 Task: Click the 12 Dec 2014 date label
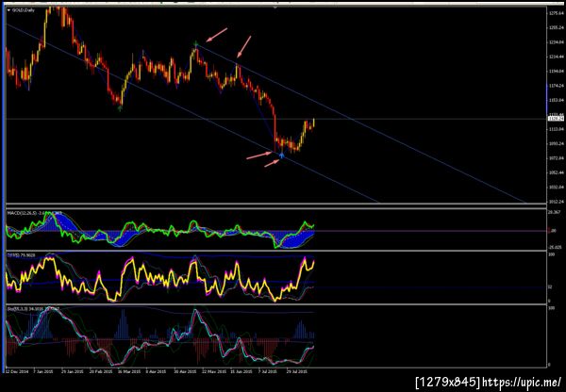point(17,370)
